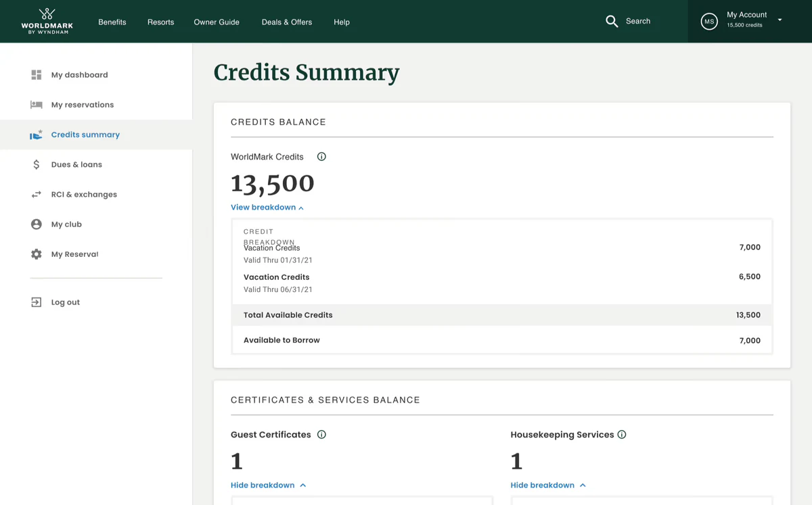
Task: Click the Available to Borrow label
Action: coord(281,341)
